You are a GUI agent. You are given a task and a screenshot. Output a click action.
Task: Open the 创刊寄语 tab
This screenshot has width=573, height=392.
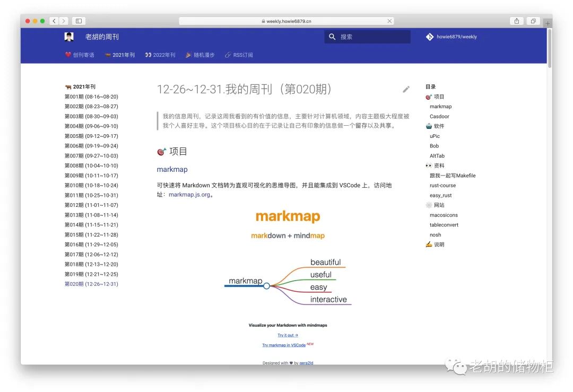[80, 55]
